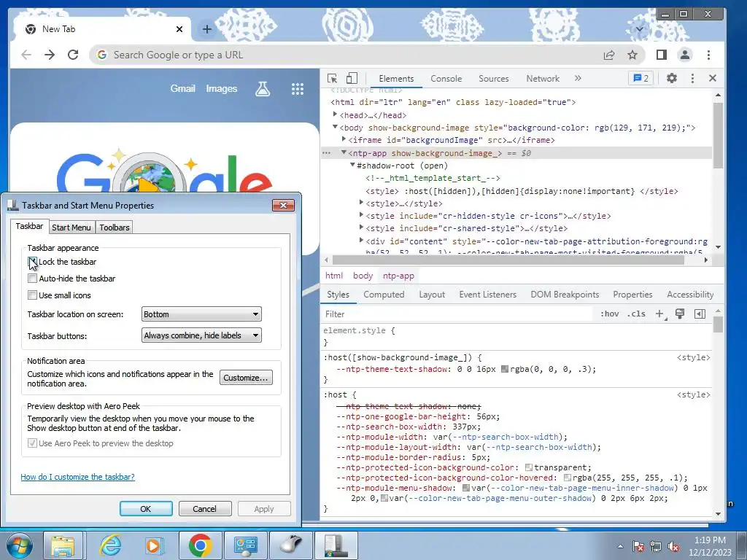Toggle the DevTools device toolbar icon
The width and height of the screenshot is (747, 560).
click(352, 79)
